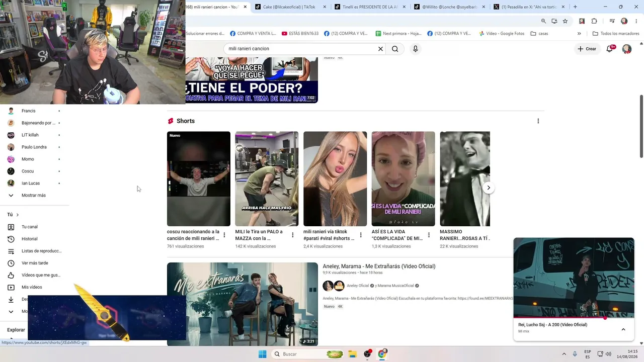
Task: Open the Windows Start menu
Action: click(262, 354)
